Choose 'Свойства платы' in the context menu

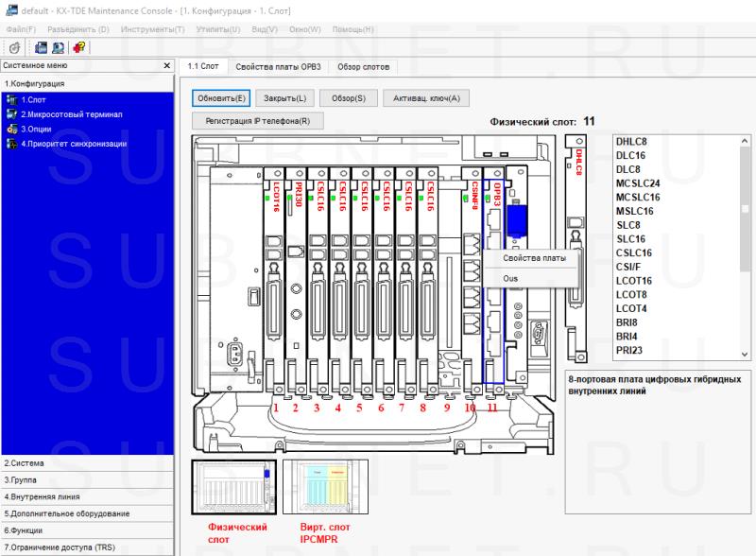point(535,257)
